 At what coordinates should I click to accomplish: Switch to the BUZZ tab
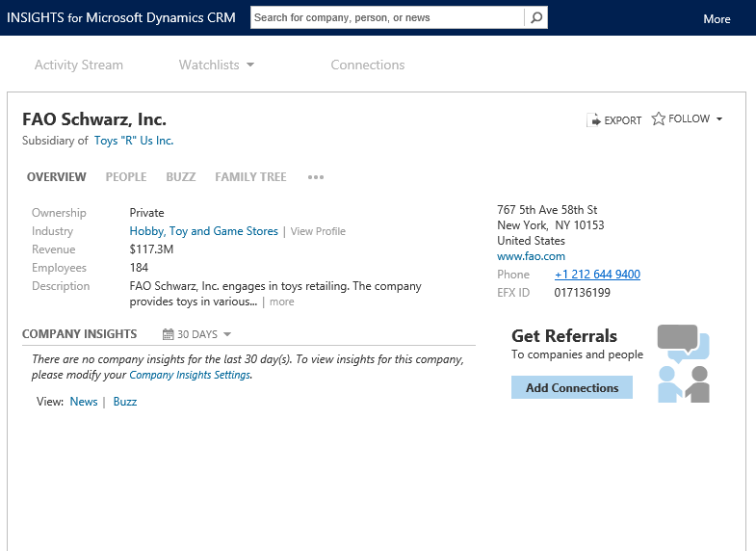tap(181, 177)
